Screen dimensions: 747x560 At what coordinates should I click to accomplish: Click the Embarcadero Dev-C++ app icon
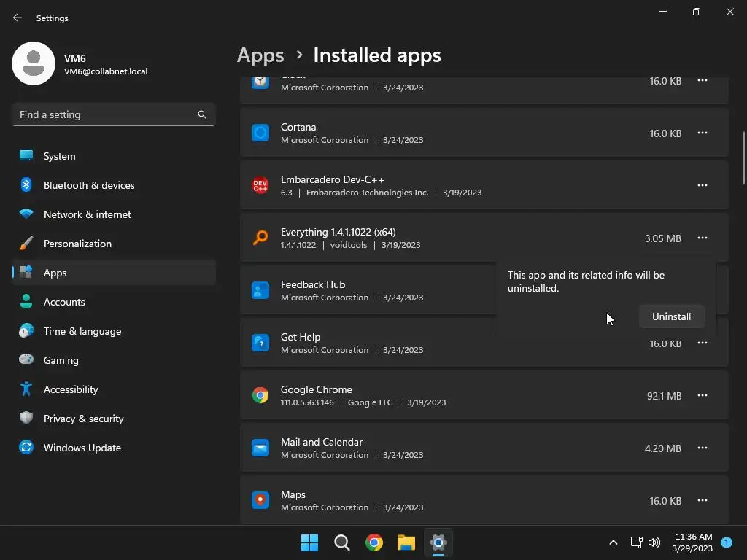260,186
